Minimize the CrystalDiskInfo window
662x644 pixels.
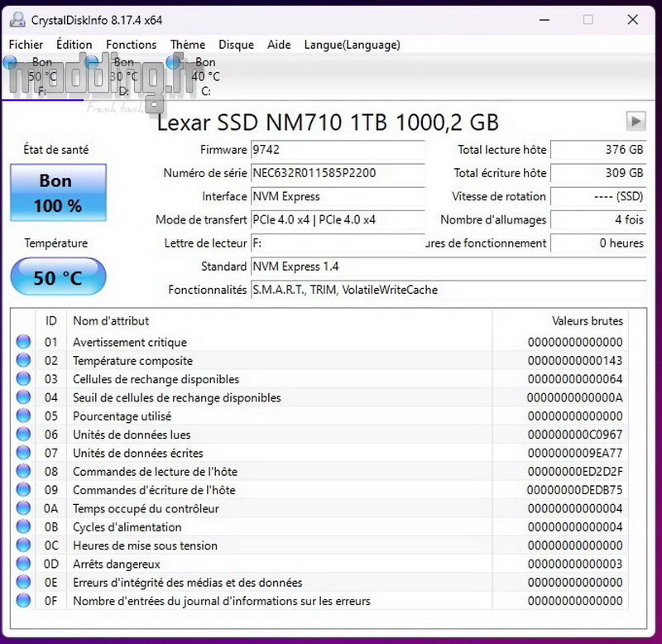544,20
